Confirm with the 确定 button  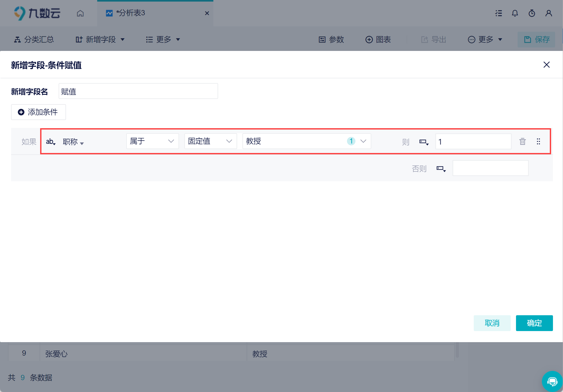[534, 323]
